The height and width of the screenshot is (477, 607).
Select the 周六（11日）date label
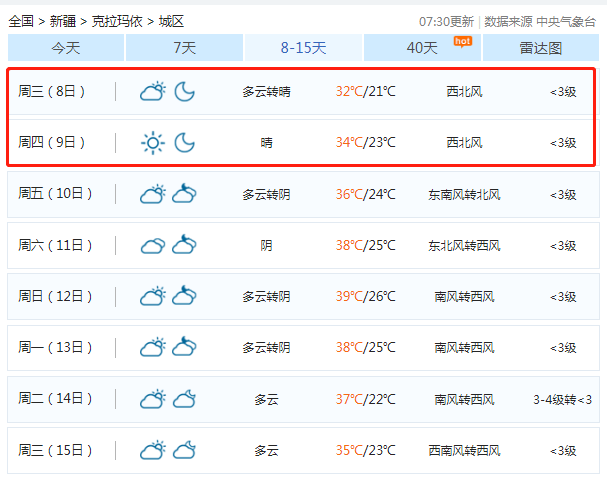click(x=55, y=245)
